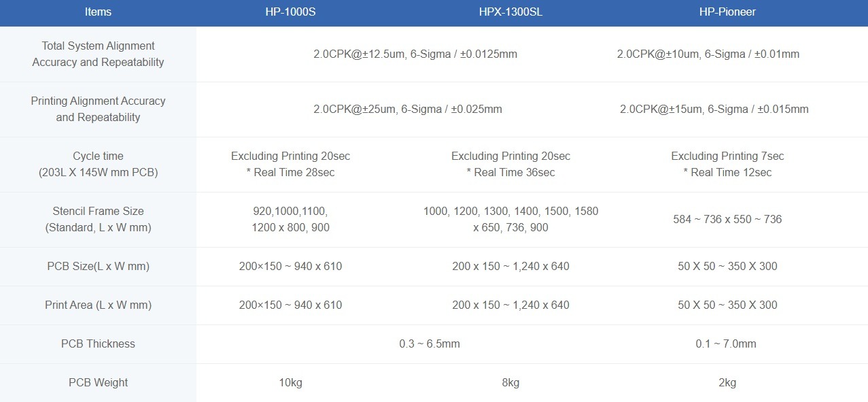Click the Items column header
This screenshot has height=402, width=868.
98,12
